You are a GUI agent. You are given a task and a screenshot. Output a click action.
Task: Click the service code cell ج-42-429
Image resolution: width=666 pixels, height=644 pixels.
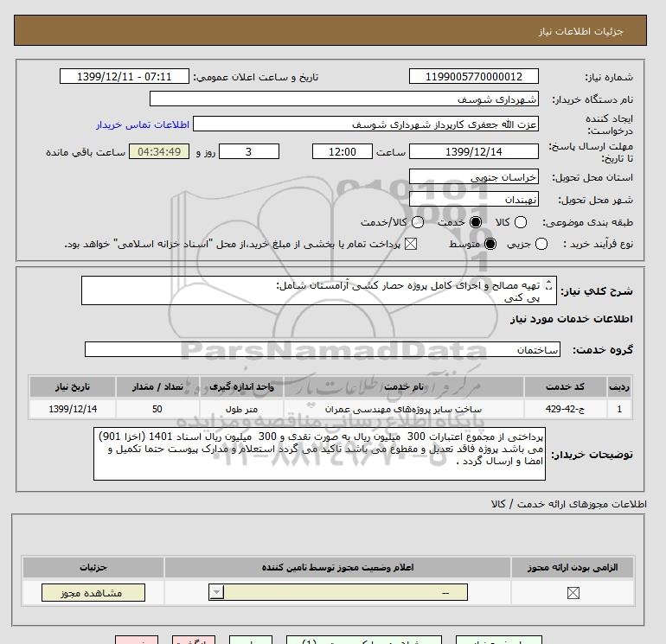click(565, 409)
